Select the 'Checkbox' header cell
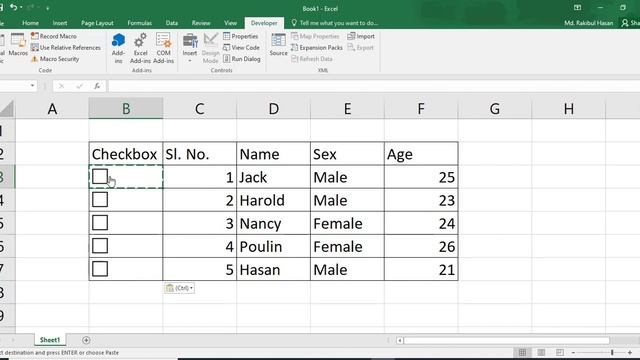This screenshot has height=360, width=640. (x=126, y=153)
